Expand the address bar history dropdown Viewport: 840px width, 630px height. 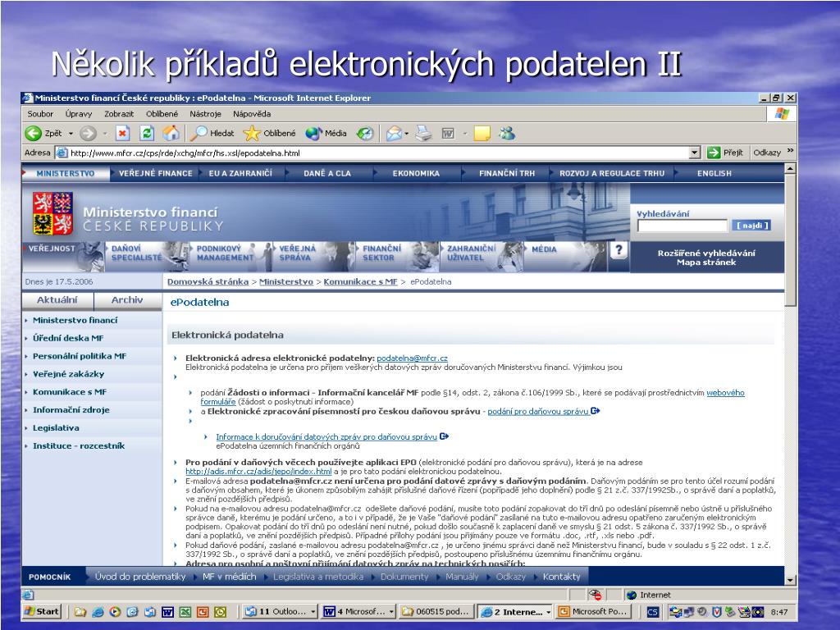click(694, 153)
